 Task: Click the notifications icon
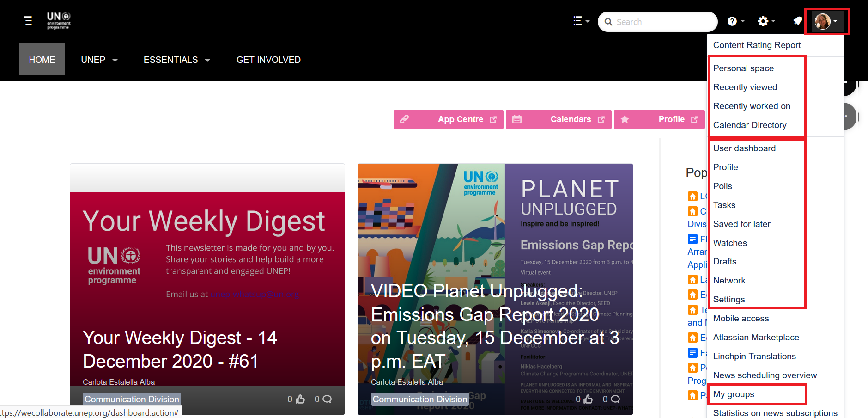tap(797, 21)
